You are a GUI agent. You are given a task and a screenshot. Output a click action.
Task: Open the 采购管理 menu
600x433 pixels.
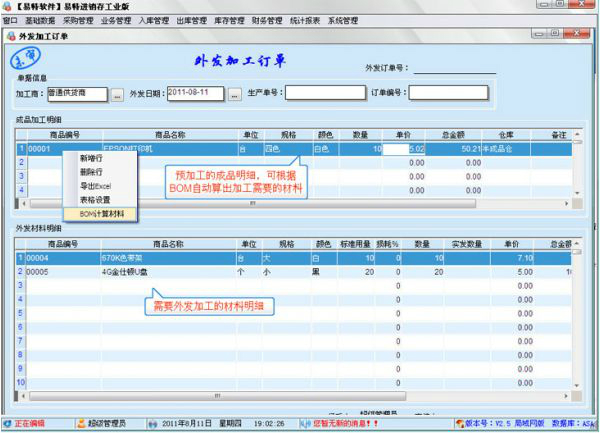tap(78, 21)
